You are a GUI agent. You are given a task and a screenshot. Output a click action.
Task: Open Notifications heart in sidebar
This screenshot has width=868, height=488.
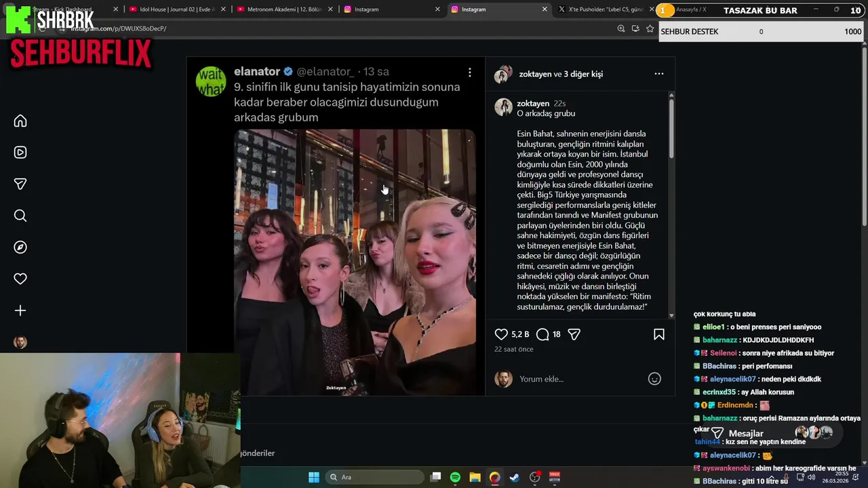click(20, 279)
